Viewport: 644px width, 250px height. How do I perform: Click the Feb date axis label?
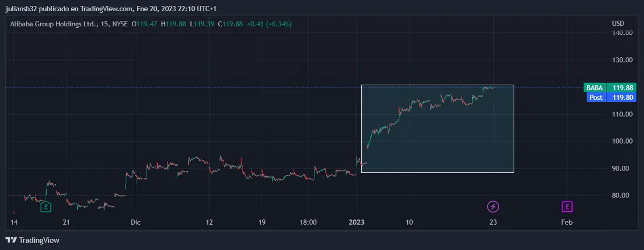[566, 222]
